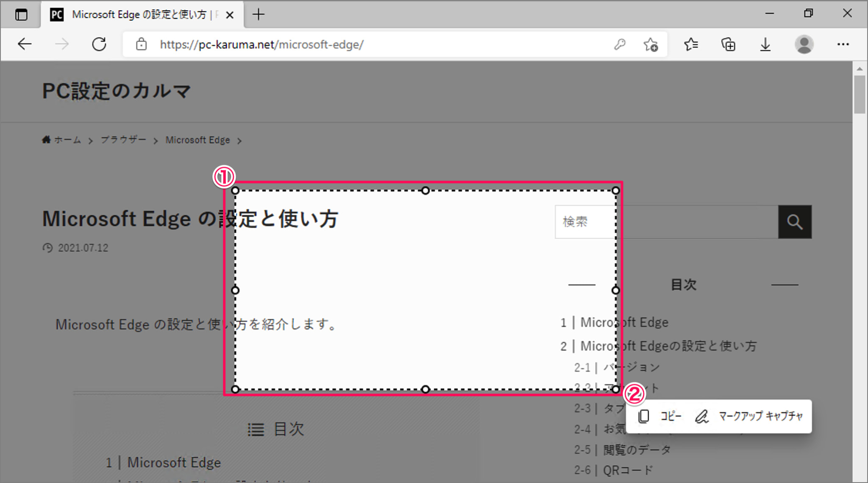
Task: Open the ブラウザー breadcrumb link
Action: tap(123, 140)
